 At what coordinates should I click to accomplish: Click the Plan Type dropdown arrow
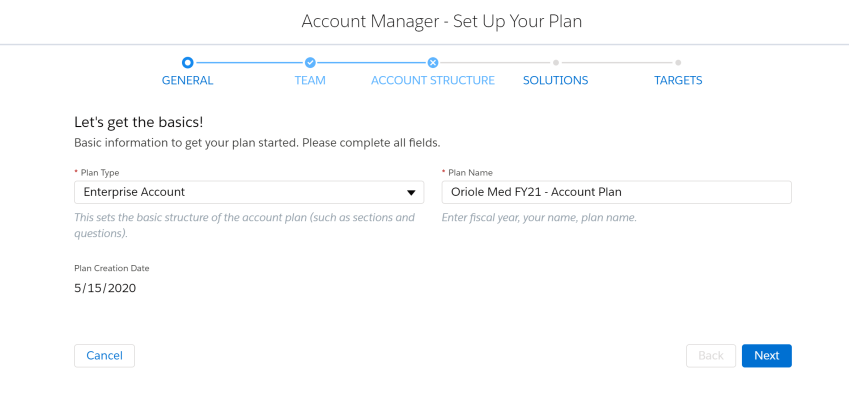(x=411, y=193)
